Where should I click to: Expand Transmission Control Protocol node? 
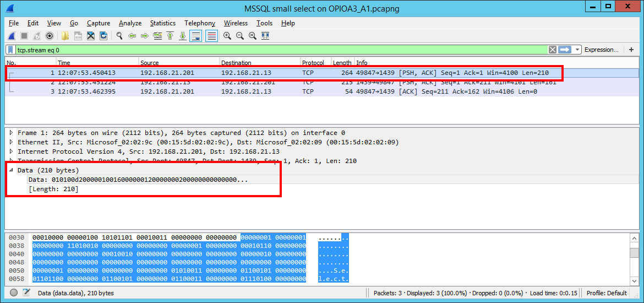click(x=11, y=161)
